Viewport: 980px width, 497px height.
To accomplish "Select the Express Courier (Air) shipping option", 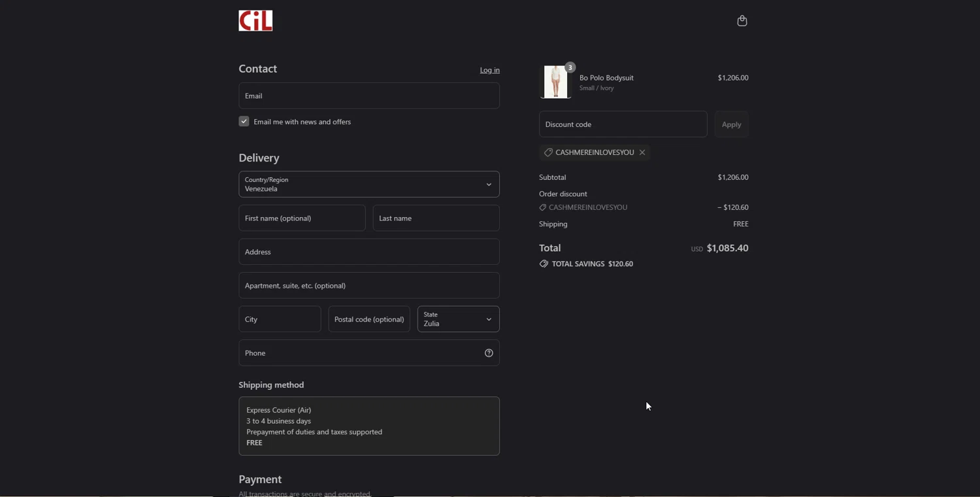I will click(369, 426).
